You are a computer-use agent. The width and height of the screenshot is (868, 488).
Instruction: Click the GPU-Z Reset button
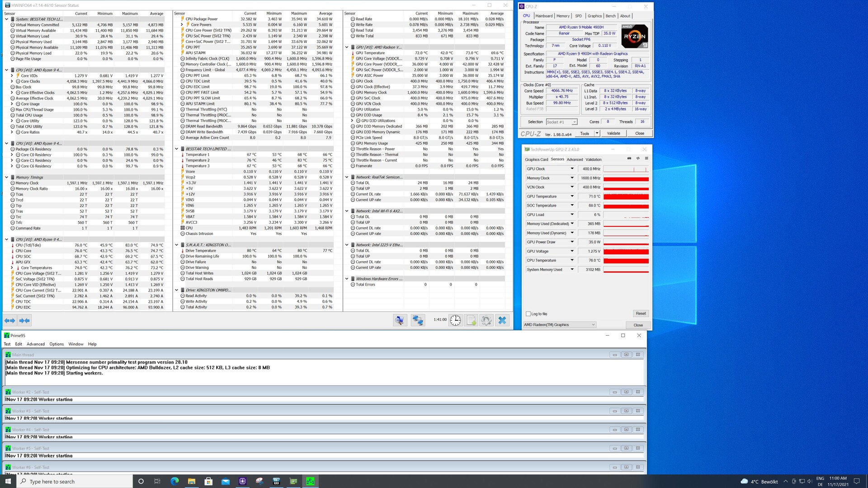point(640,313)
